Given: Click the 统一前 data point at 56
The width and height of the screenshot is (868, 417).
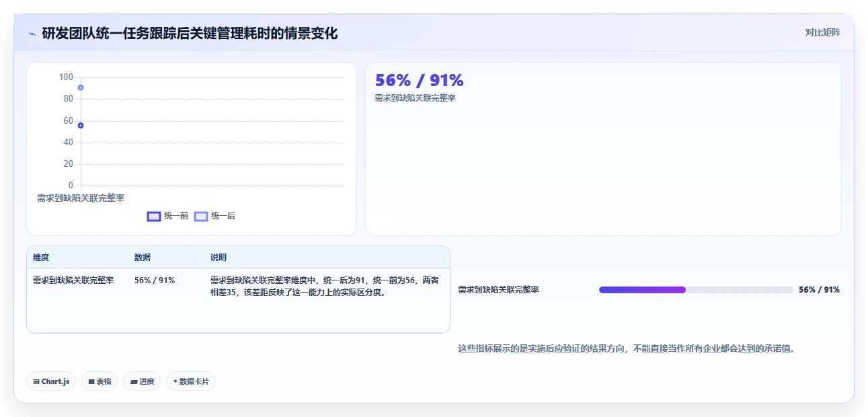Looking at the screenshot, I should coord(81,125).
